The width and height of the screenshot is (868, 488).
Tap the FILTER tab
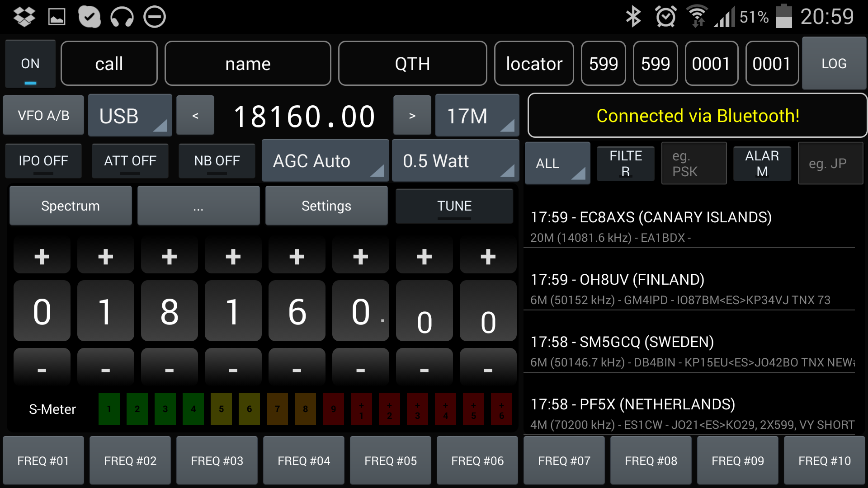click(626, 163)
